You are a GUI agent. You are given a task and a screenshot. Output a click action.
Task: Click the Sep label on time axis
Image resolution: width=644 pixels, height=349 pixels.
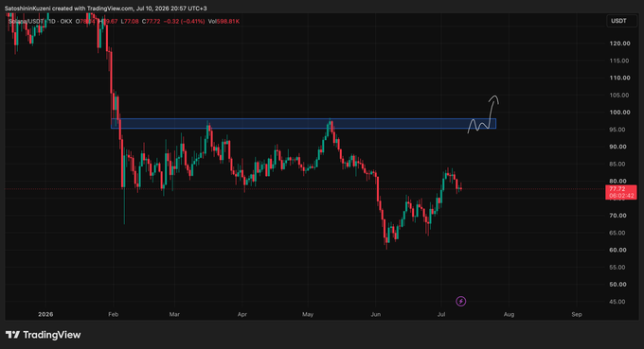click(x=577, y=314)
